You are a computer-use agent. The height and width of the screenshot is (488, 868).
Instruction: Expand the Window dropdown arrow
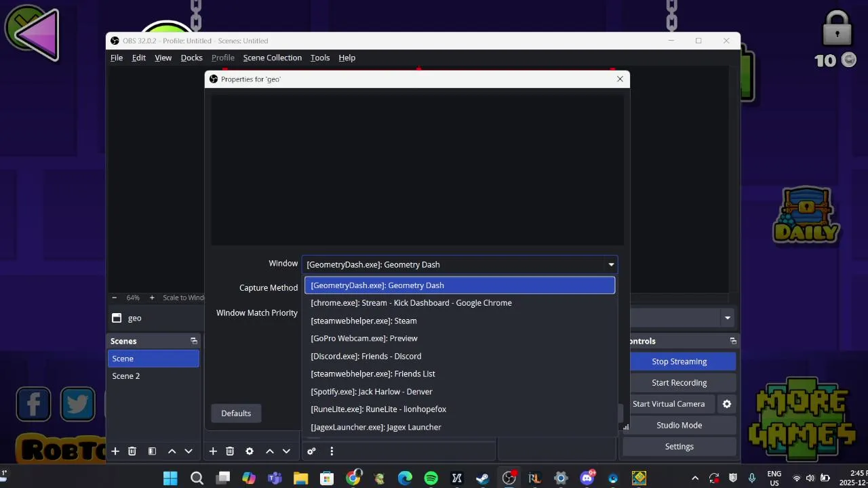[611, 265]
